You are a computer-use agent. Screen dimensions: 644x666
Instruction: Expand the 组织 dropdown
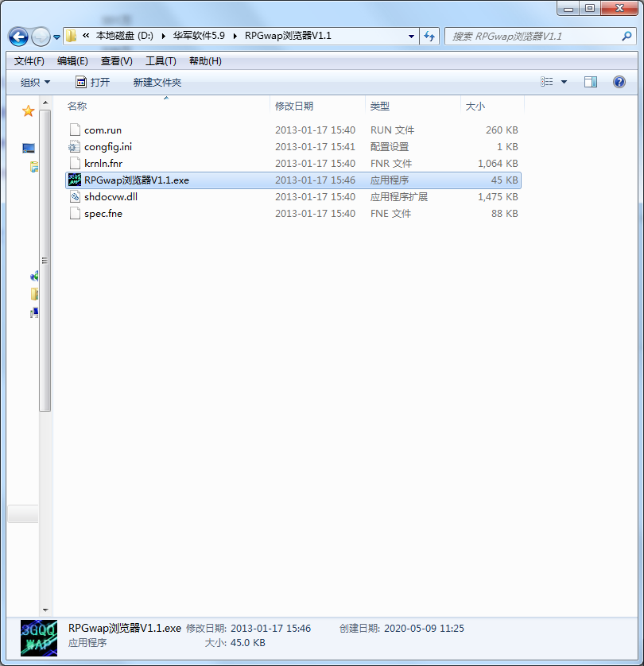(35, 82)
